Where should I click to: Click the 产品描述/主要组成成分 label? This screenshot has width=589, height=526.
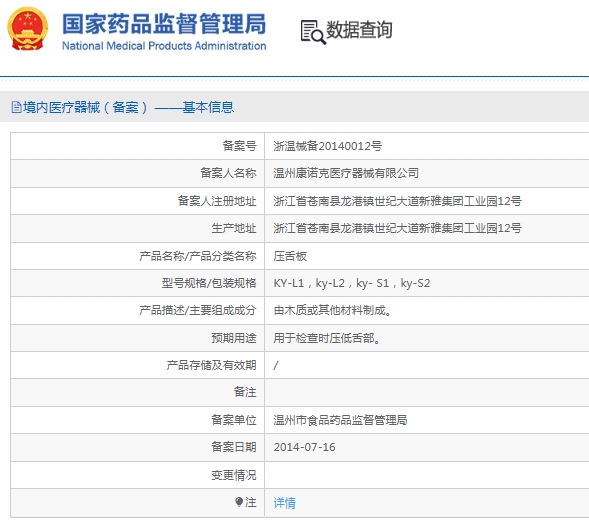(x=198, y=310)
